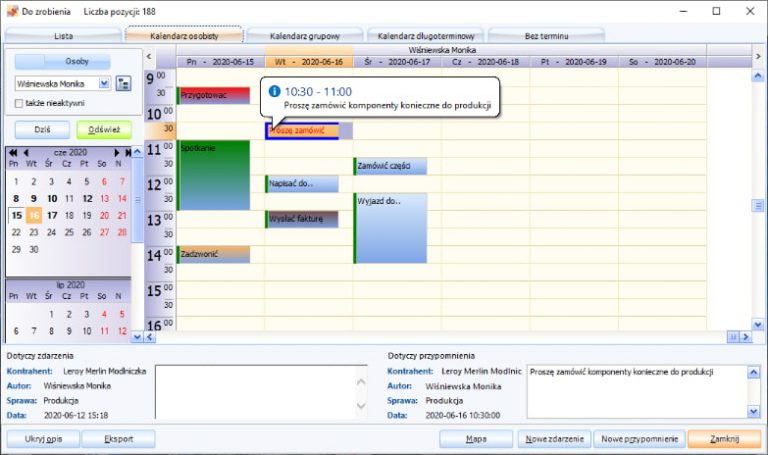Switch to the Lista tab
Viewport: 768px width, 455px height.
point(62,35)
